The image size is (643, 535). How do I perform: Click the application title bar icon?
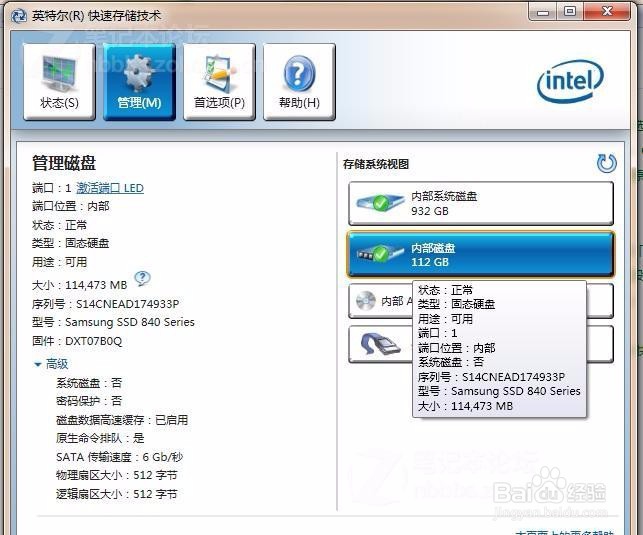19,16
